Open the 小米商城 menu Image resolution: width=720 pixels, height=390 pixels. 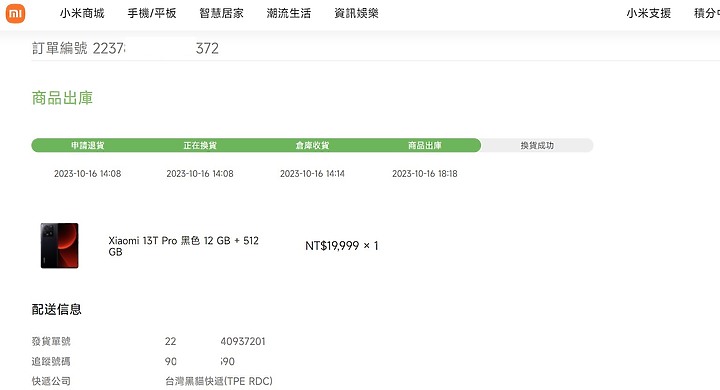point(82,13)
